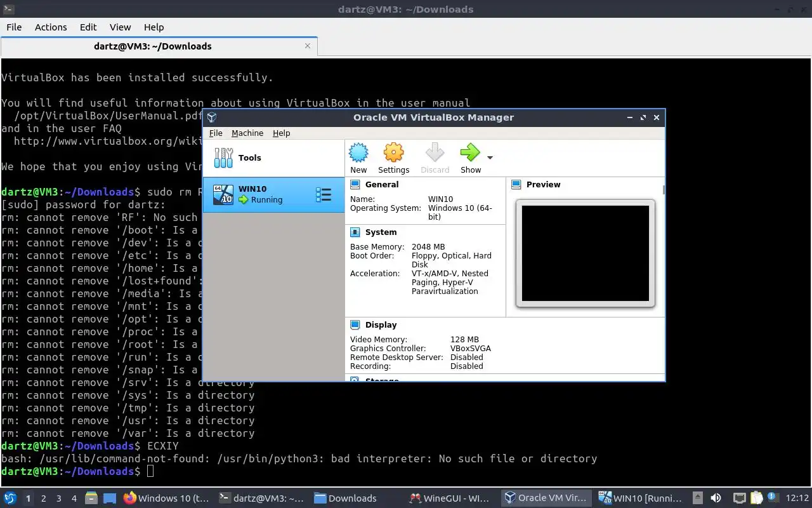
Task: Open VirtualBox Help menu
Action: (x=281, y=133)
